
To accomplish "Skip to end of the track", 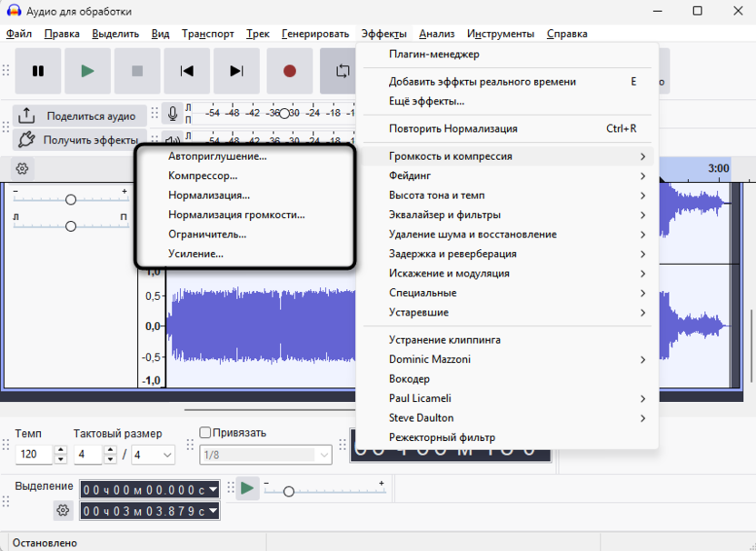I will 236,71.
